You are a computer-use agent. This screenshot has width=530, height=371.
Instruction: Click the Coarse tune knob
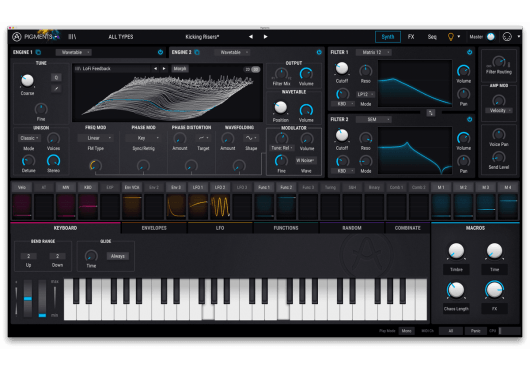(27, 80)
